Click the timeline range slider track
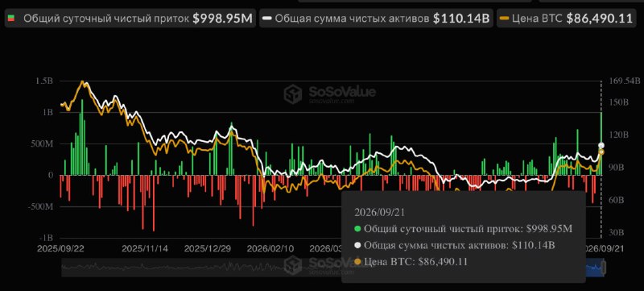This screenshot has width=644, height=291. pyautogui.click(x=332, y=268)
